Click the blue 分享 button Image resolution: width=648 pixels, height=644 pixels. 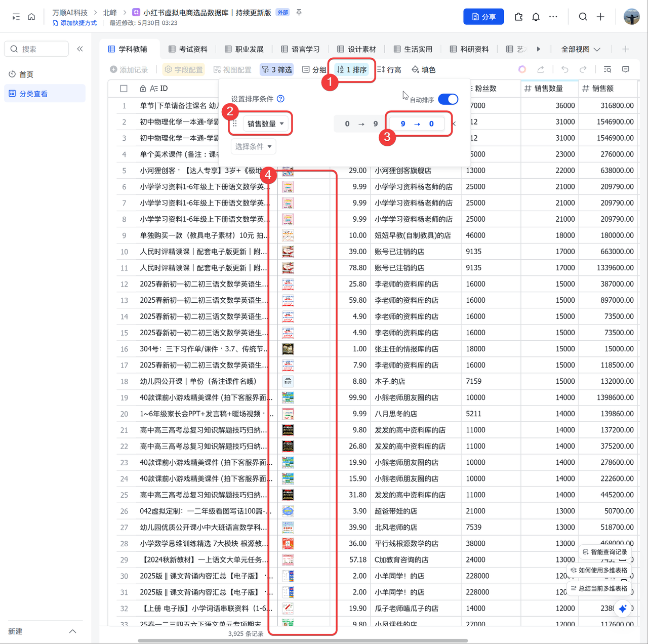(483, 17)
